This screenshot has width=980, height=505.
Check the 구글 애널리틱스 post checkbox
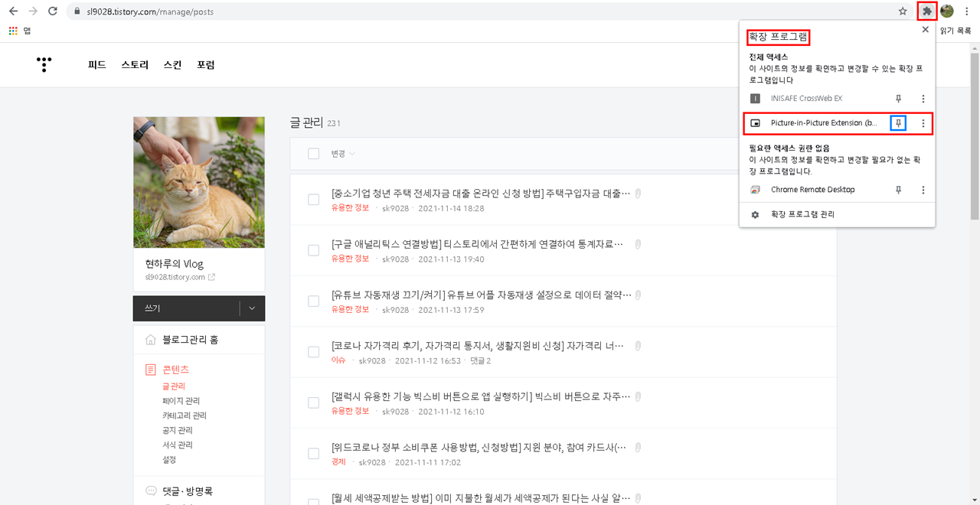pos(313,250)
